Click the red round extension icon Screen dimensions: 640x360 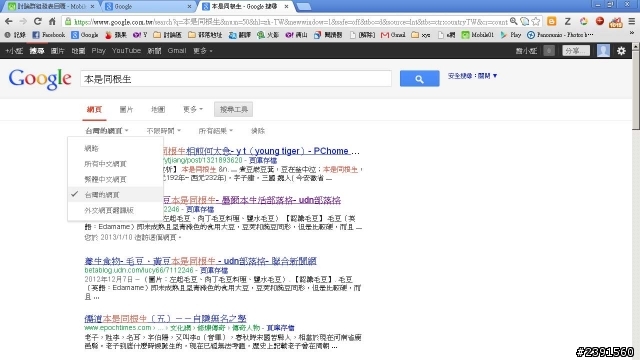click(x=600, y=21)
